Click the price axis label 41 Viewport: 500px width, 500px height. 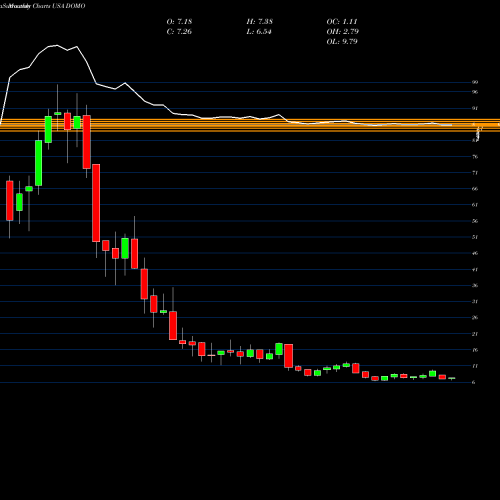pyautogui.click(x=475, y=269)
